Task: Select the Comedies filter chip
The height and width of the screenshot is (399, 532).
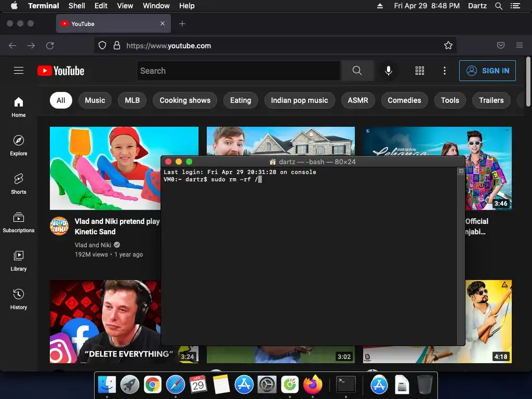Action: [x=404, y=100]
